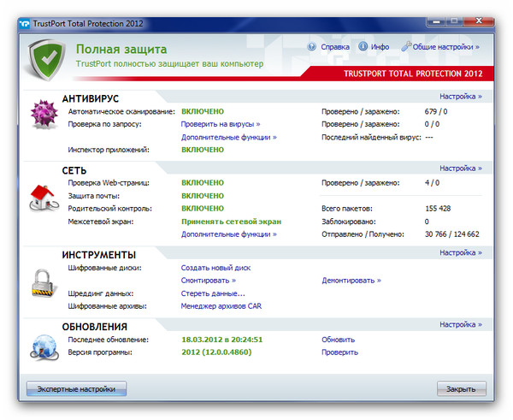Toggle Автоматическое сканирование ВКЛЮЧЕНО status

pos(203,111)
